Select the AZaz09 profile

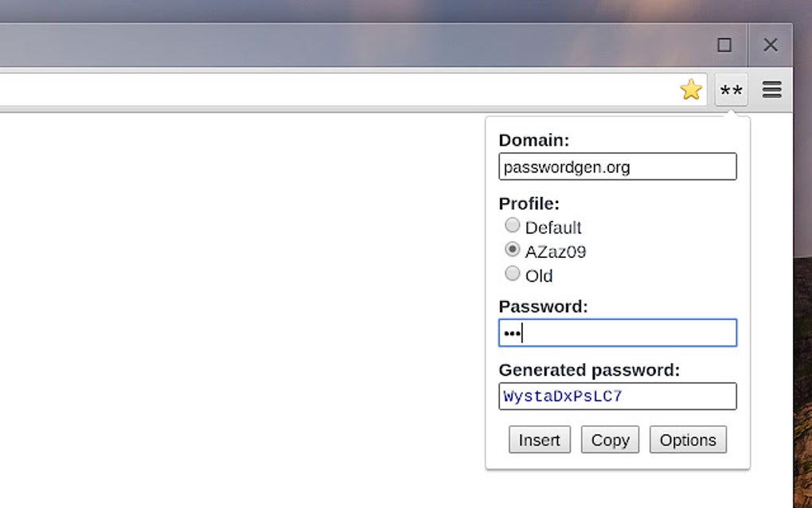click(512, 249)
